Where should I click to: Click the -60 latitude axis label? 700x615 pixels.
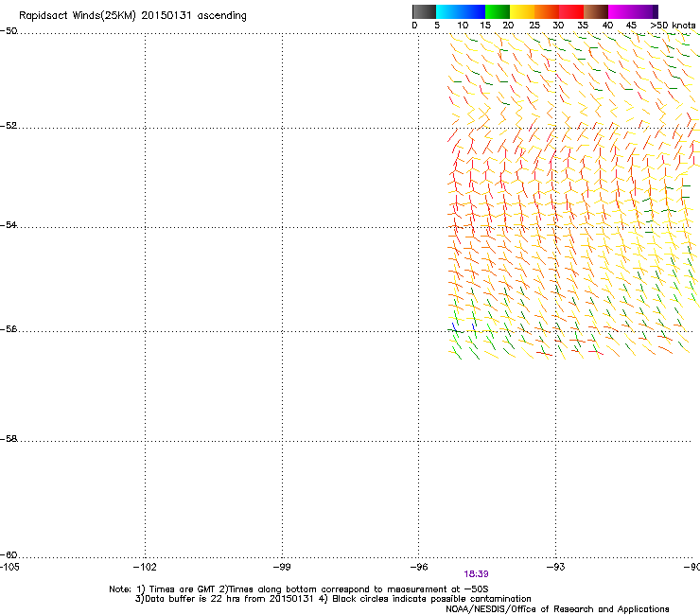click(x=9, y=554)
